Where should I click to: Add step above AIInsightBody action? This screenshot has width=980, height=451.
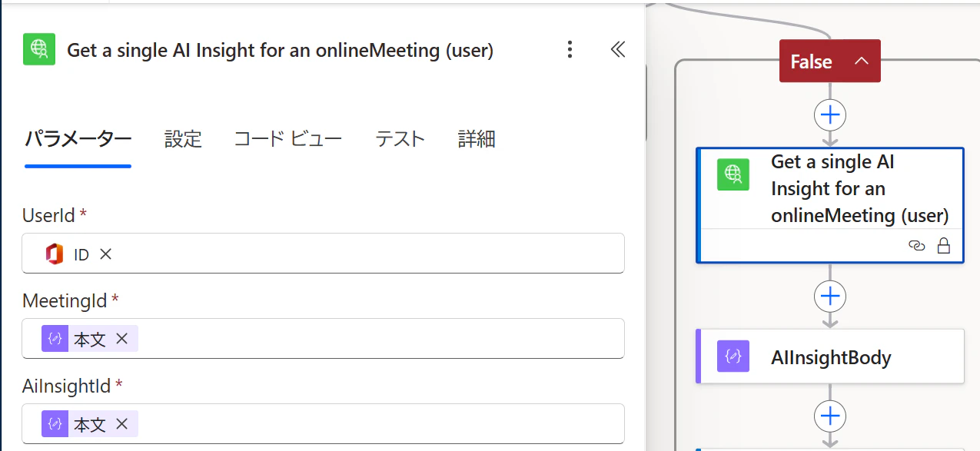(x=830, y=296)
